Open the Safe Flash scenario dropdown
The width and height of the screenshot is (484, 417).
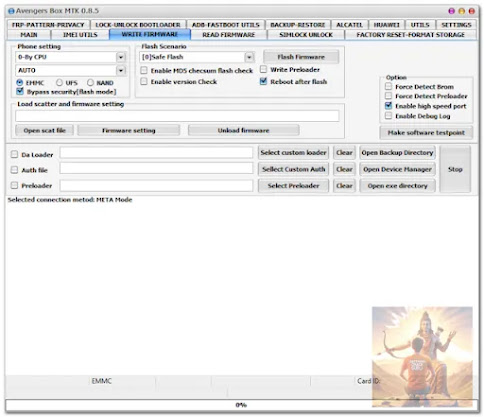pos(249,57)
